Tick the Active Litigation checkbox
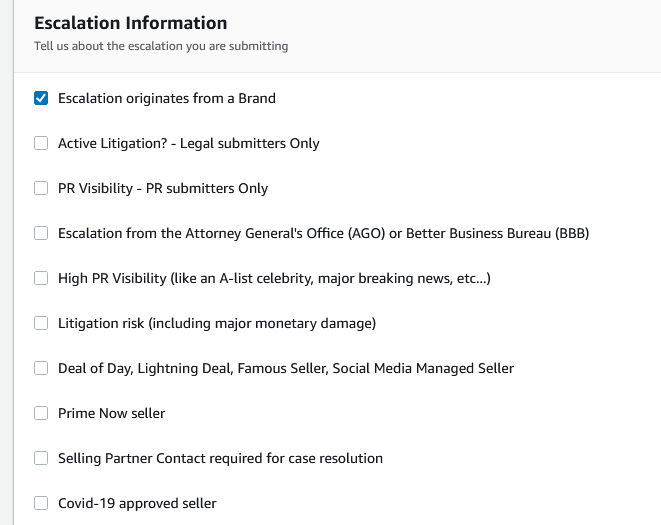This screenshot has height=525, width=661. pyautogui.click(x=41, y=143)
